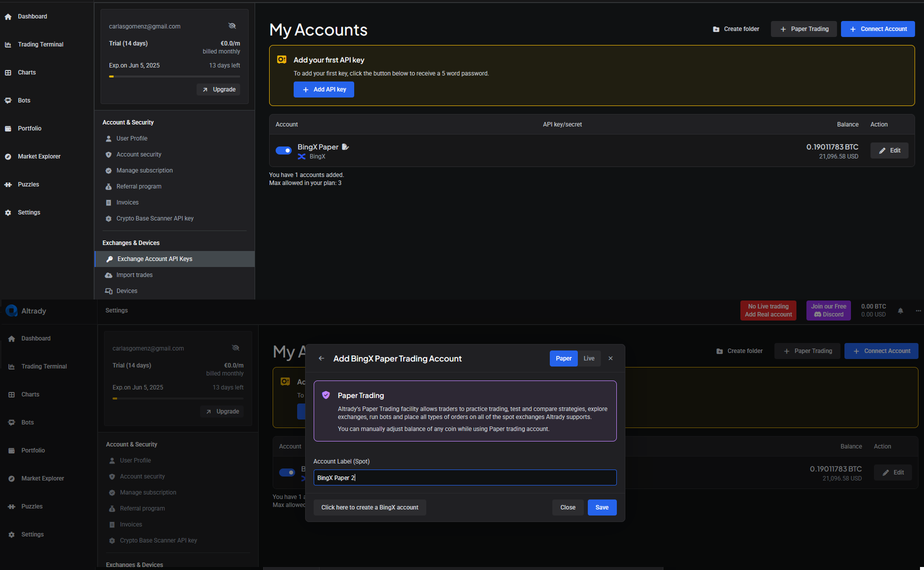Select Exchange Account API Keys highlighted item
The image size is (924, 570).
pyautogui.click(x=175, y=259)
